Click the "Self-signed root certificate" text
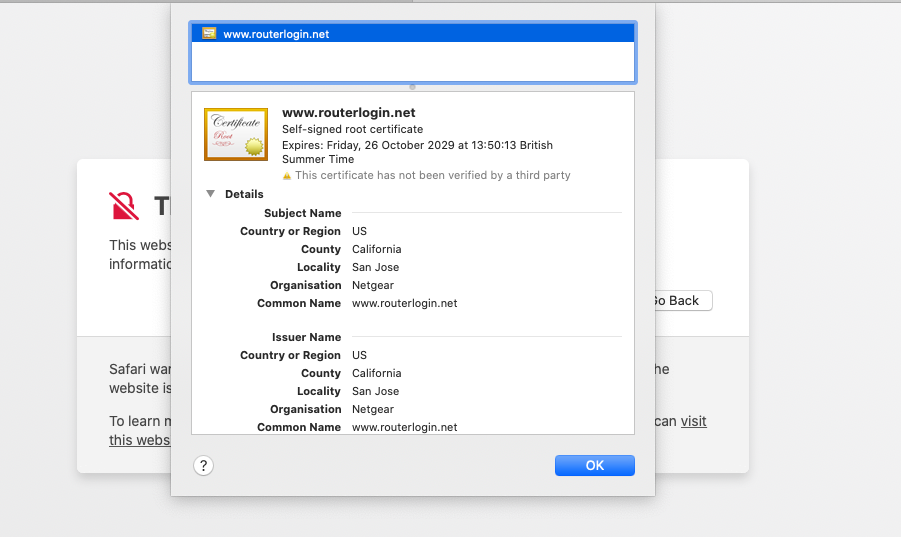 pyautogui.click(x=352, y=129)
